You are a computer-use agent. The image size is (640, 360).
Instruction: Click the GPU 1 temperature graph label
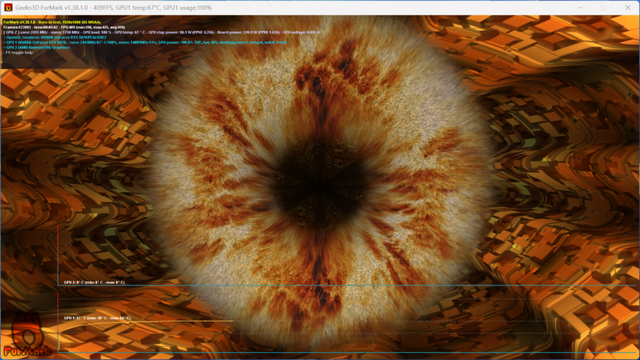point(97,318)
